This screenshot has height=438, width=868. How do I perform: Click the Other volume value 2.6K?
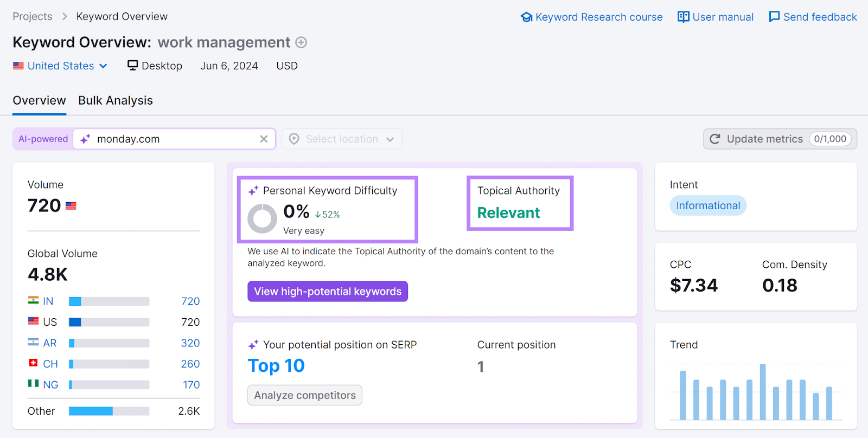pos(189,411)
